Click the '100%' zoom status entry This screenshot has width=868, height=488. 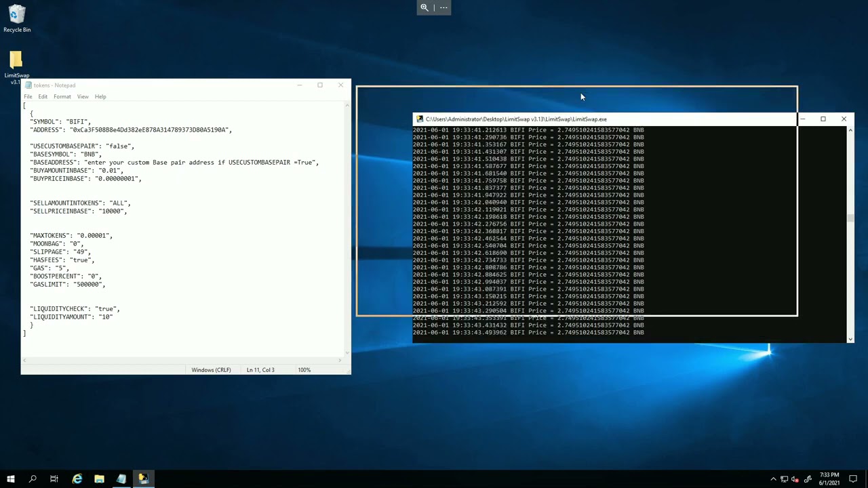point(304,370)
